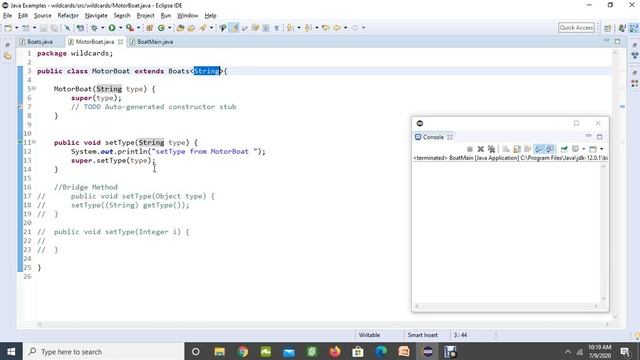
Task: Open File Explorer from the taskbar
Action: click(220, 352)
